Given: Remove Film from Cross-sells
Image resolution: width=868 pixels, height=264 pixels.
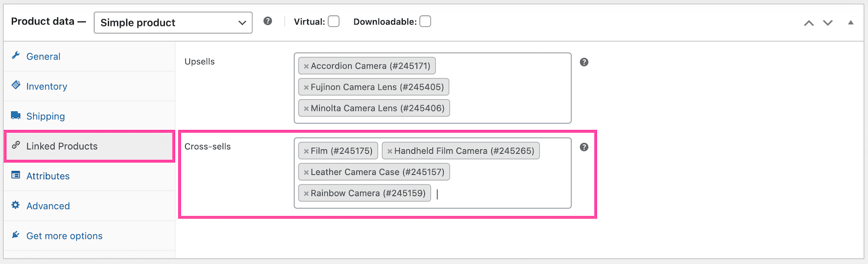Looking at the screenshot, I should (x=306, y=151).
